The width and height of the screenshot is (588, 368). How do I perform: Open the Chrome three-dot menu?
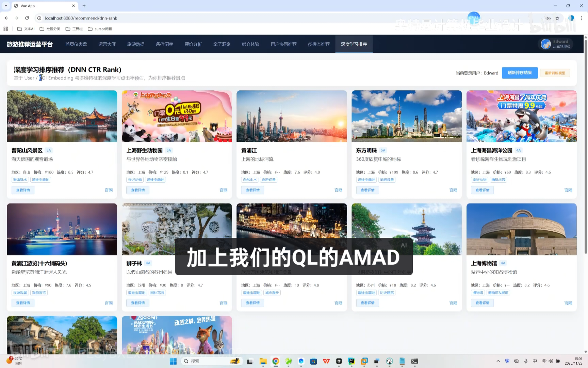point(582,18)
